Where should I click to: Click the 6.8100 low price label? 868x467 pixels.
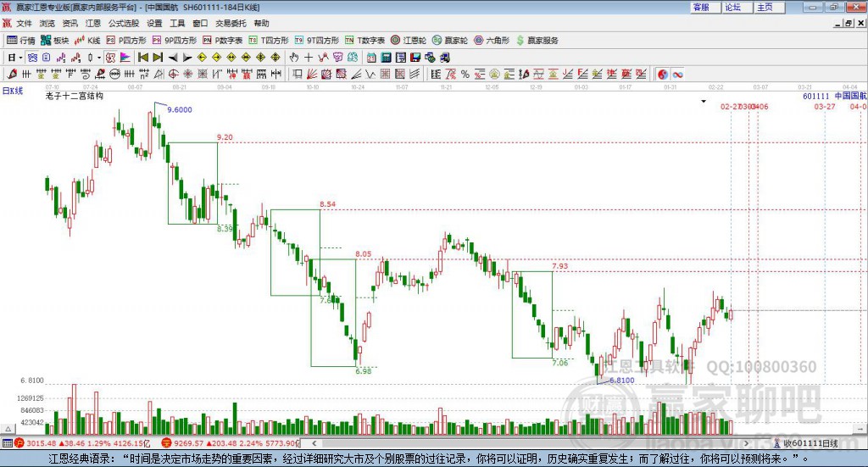(621, 381)
